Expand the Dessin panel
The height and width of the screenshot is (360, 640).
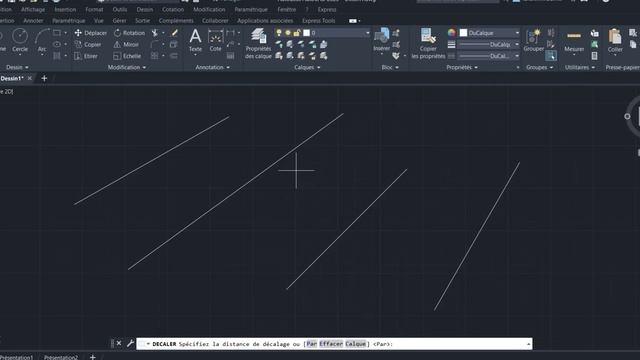click(17, 67)
